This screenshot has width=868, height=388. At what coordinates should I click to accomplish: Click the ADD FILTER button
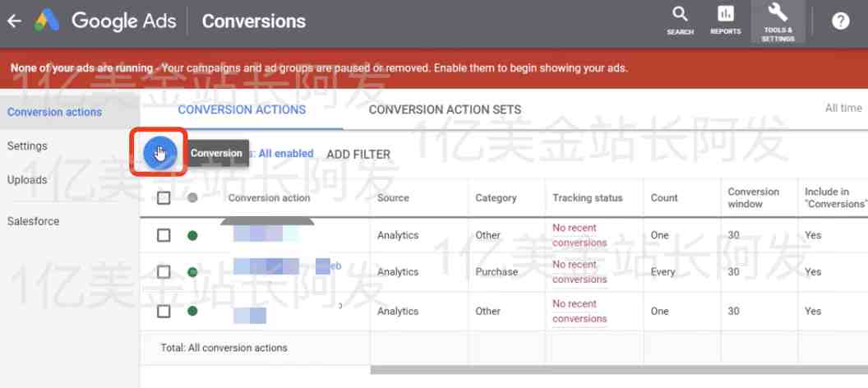(x=358, y=155)
